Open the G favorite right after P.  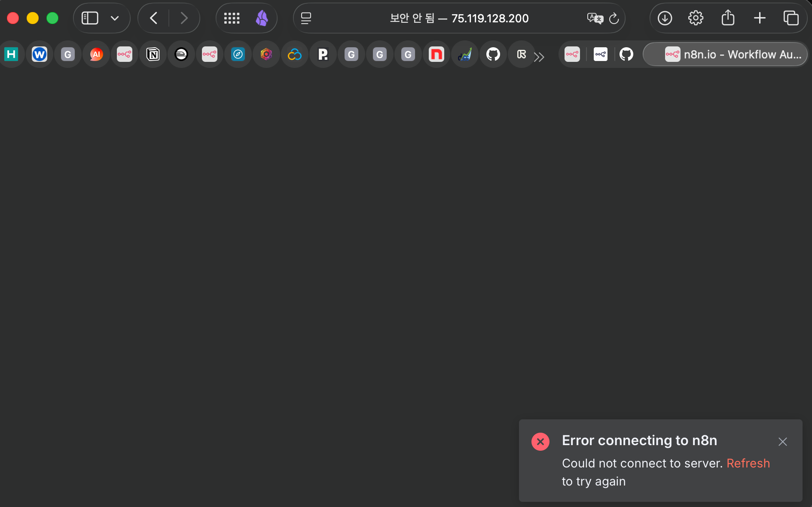point(351,54)
